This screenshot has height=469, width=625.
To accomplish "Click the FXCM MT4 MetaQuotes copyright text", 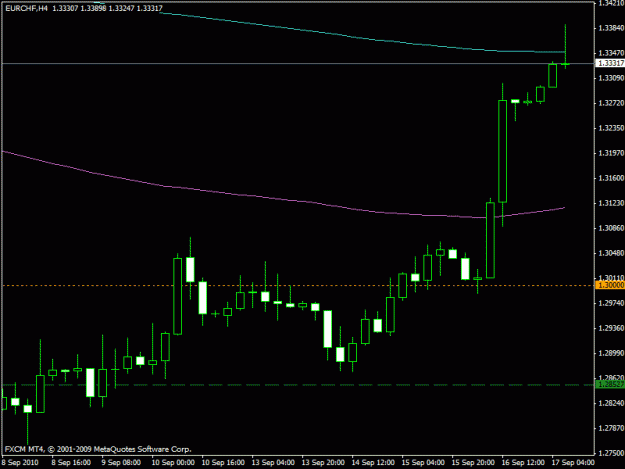I will coord(98,449).
